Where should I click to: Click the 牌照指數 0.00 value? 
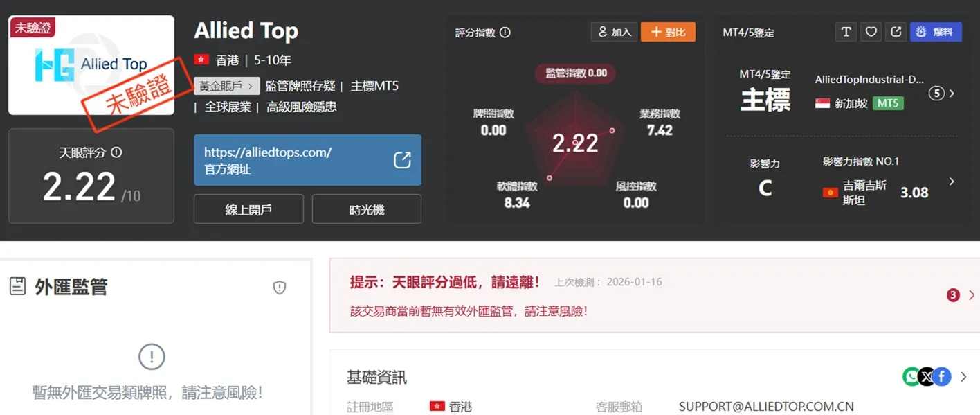[493, 130]
